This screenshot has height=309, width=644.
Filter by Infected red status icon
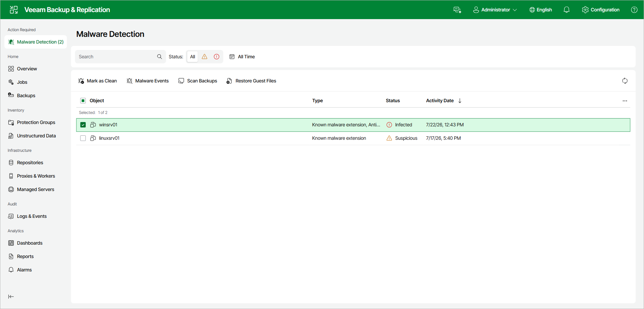coord(217,57)
